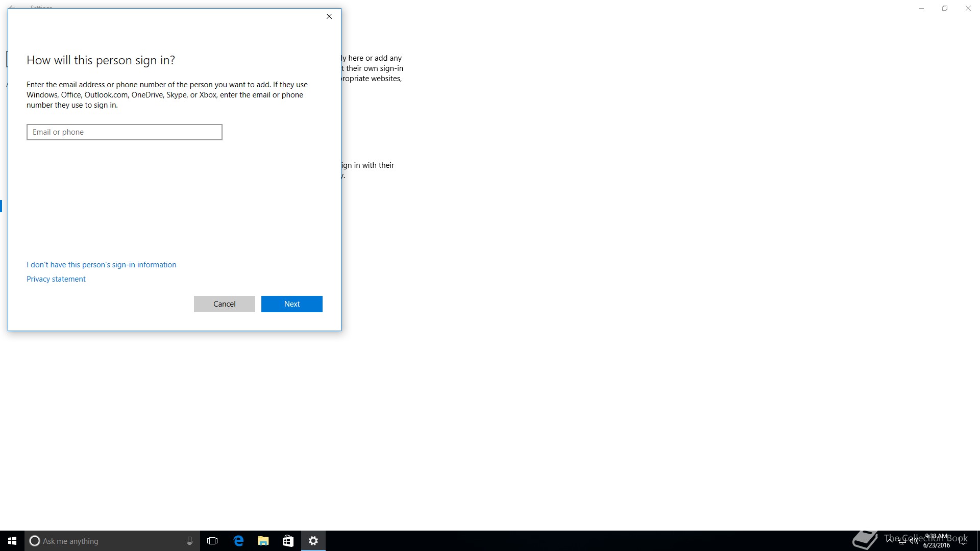Click the Cortana microphone icon

tap(189, 541)
